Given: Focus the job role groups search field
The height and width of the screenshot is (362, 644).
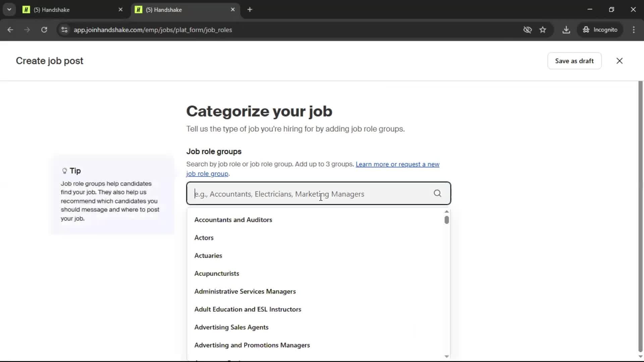Looking at the screenshot, I should [x=319, y=193].
